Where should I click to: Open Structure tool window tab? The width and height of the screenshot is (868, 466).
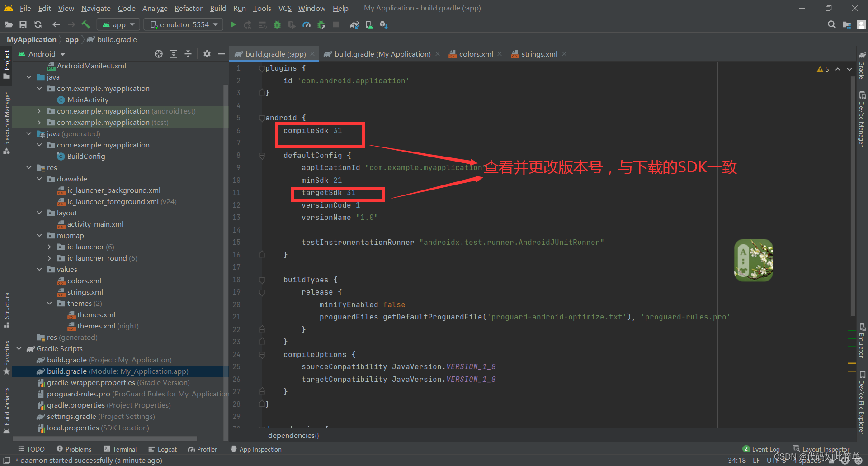6,310
